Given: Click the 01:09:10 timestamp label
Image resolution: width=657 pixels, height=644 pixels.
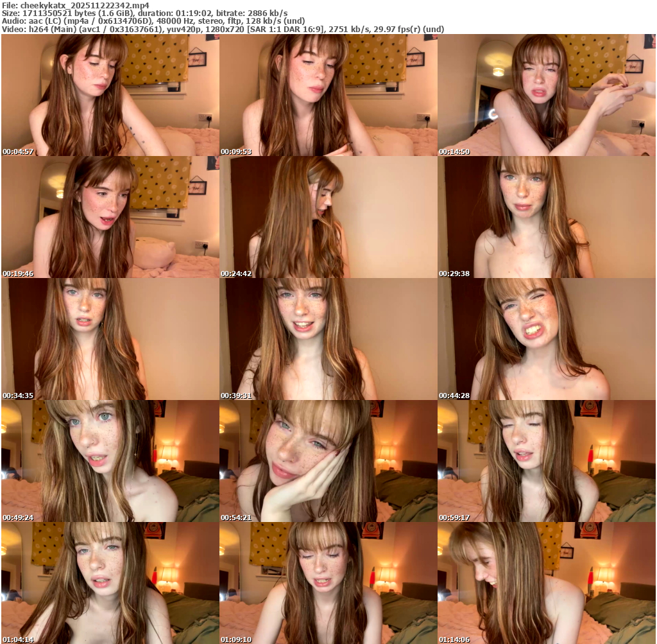Looking at the screenshot, I should (236, 640).
